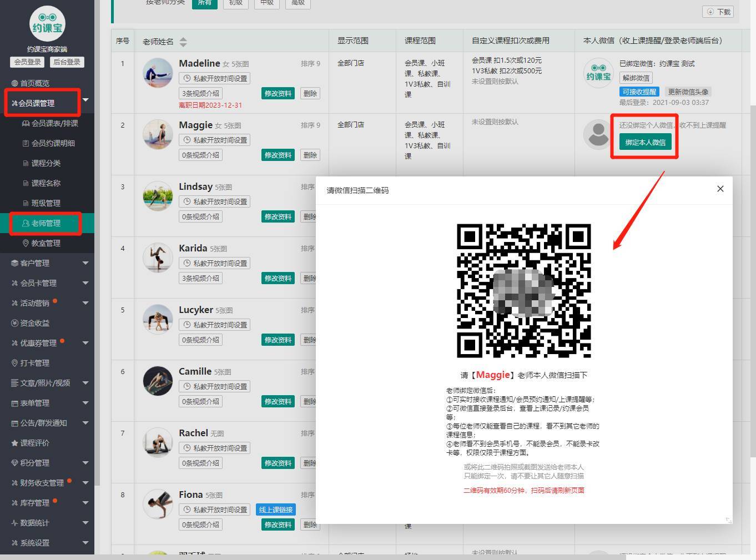Open 班级管理 submenu item
Image resolution: width=756 pixels, height=560 pixels.
(x=42, y=203)
